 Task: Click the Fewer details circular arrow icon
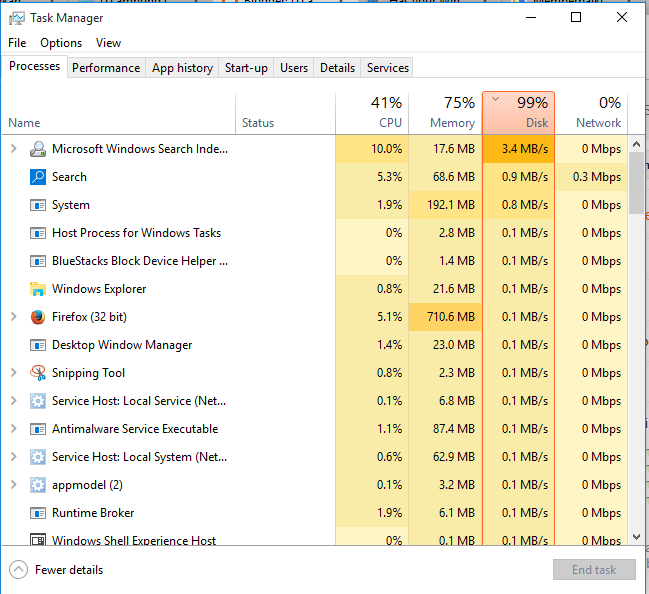19,570
